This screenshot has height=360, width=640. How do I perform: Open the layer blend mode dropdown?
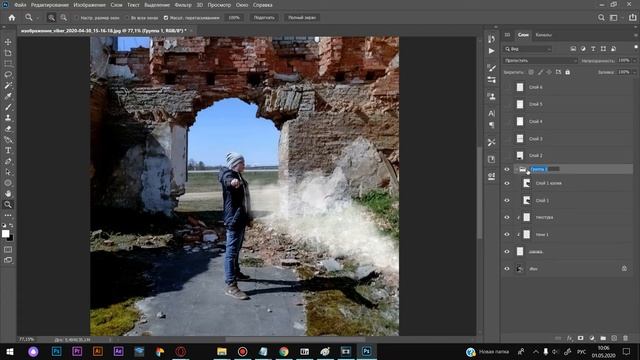tap(540, 60)
